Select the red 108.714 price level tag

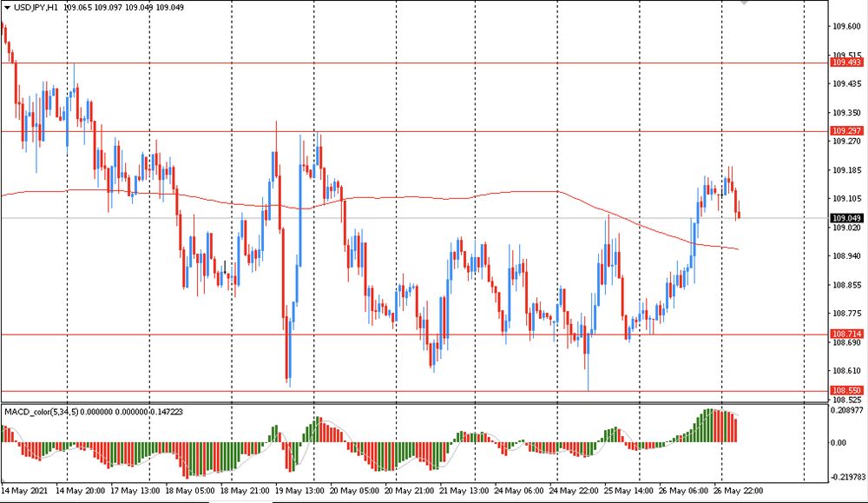845,334
